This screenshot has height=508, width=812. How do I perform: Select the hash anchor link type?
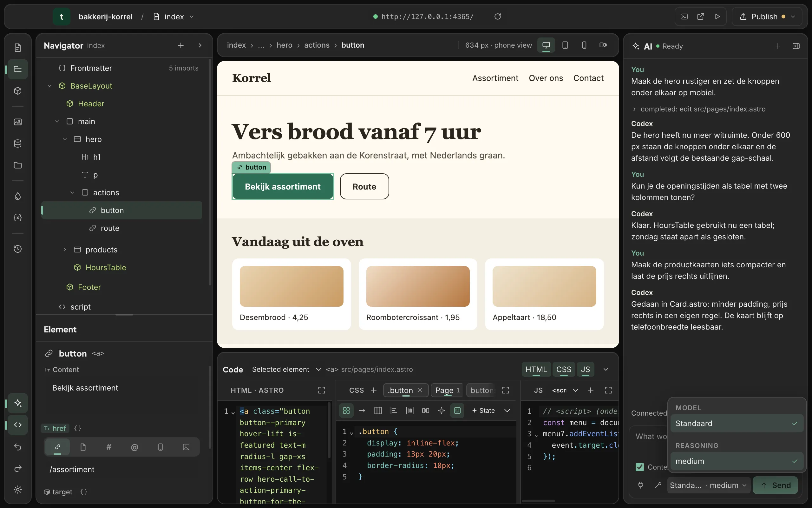(x=109, y=447)
